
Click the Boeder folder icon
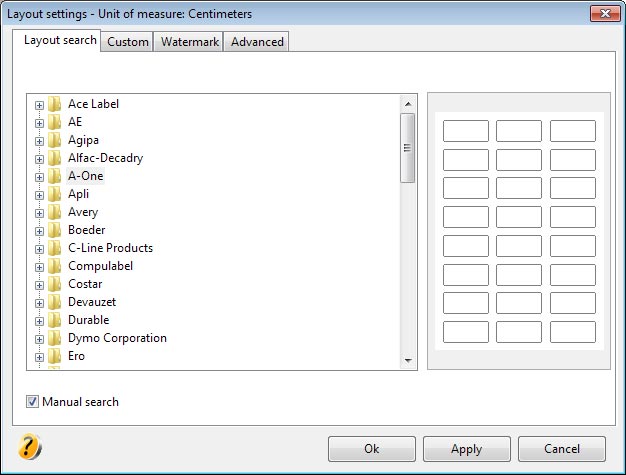pyautogui.click(x=55, y=230)
